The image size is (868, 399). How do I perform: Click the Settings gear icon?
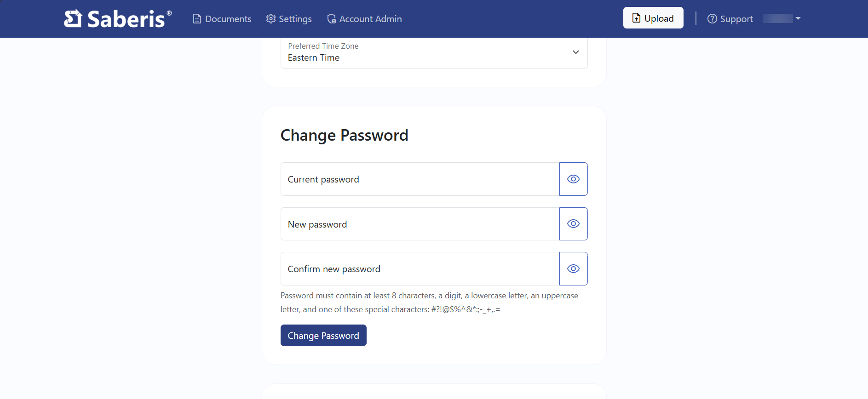(x=271, y=19)
